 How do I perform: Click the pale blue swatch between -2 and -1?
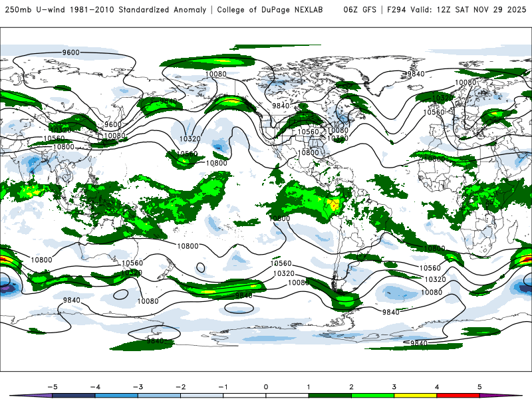point(202,396)
